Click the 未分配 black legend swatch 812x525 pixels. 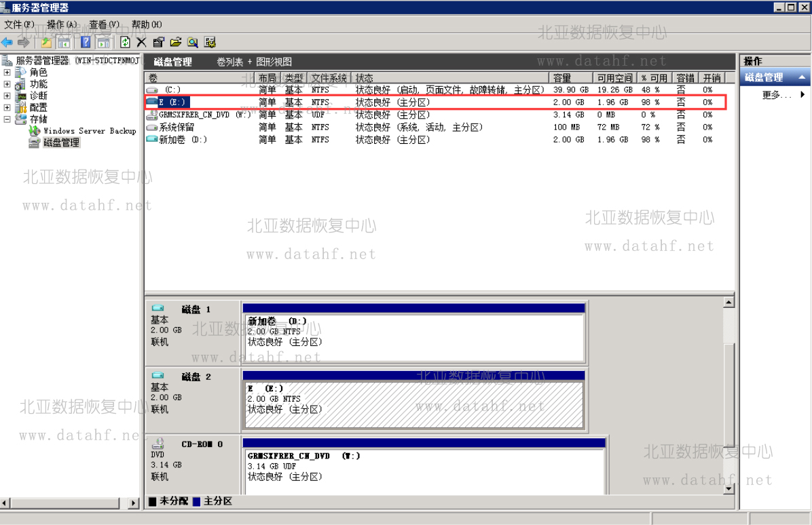pyautogui.click(x=153, y=501)
